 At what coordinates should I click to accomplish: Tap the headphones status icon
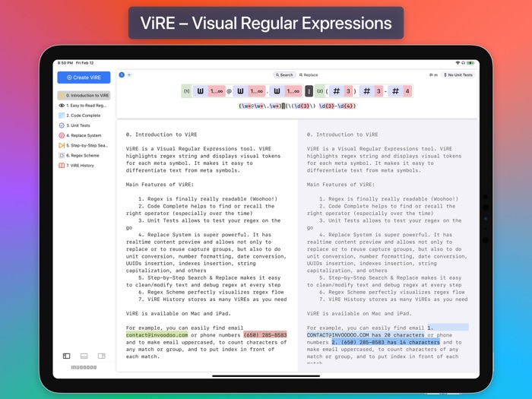click(x=463, y=63)
